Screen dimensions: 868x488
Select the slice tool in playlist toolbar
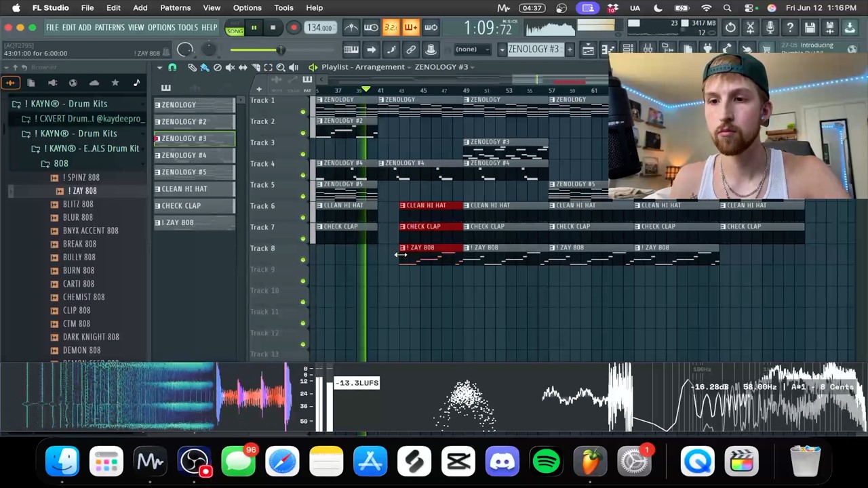(x=256, y=67)
